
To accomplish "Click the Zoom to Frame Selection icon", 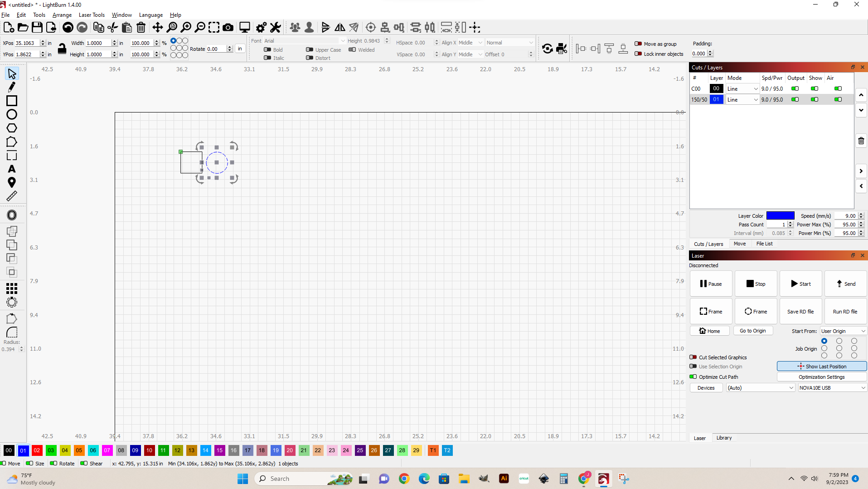I will click(x=214, y=27).
